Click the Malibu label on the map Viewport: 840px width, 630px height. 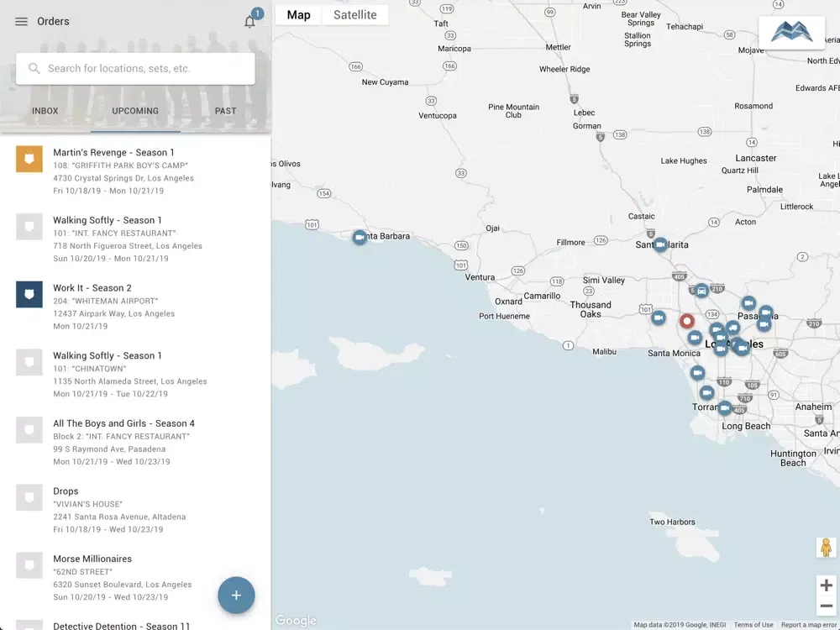[604, 352]
